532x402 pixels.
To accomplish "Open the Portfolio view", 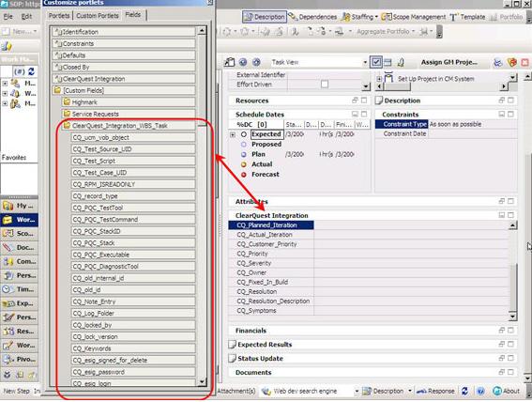I will (507, 17).
